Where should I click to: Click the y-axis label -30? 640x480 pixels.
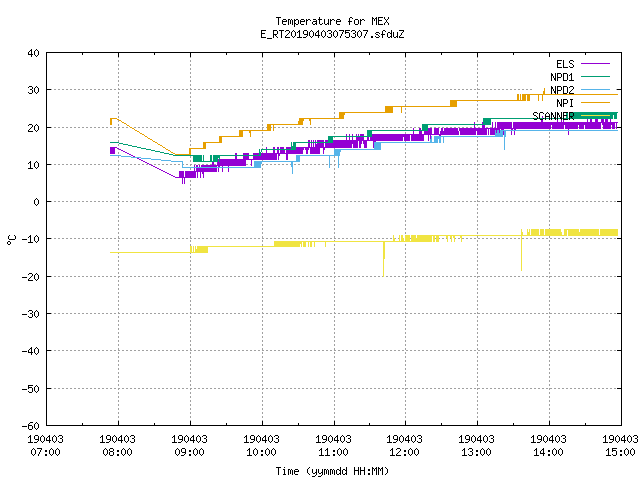(31, 314)
